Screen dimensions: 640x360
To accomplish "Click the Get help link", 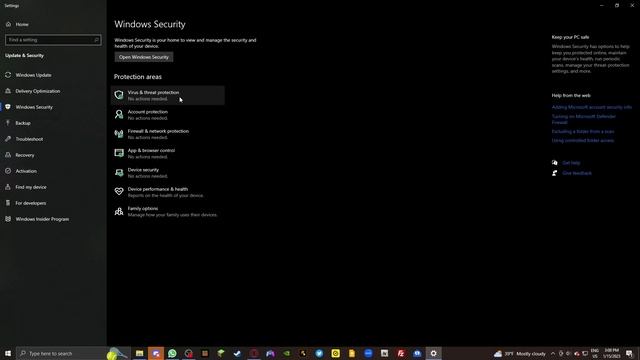I will click(x=571, y=162).
